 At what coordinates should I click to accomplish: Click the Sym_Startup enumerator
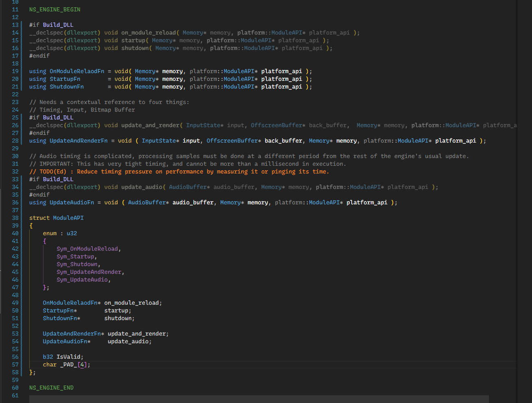click(75, 256)
